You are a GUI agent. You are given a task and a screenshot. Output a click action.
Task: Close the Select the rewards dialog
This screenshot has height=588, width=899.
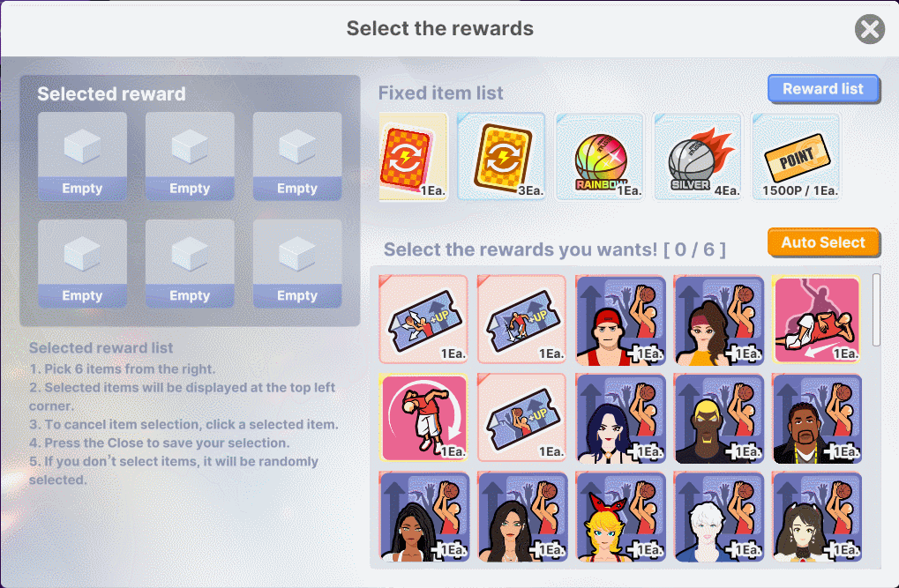(x=870, y=29)
